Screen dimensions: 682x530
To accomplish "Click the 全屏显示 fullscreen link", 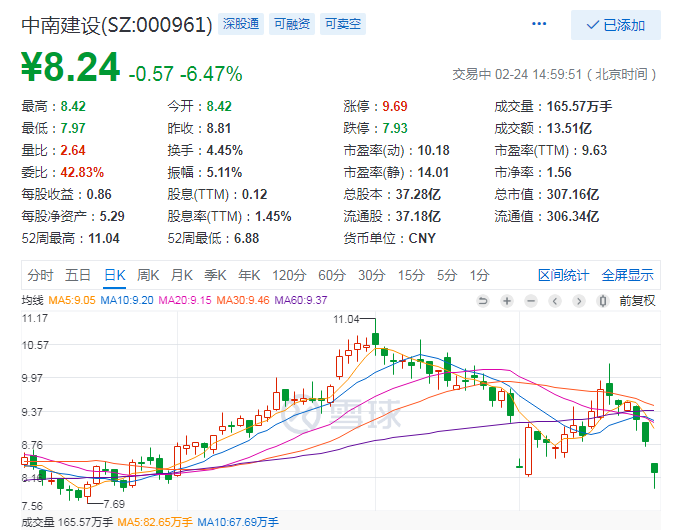I will [627, 275].
